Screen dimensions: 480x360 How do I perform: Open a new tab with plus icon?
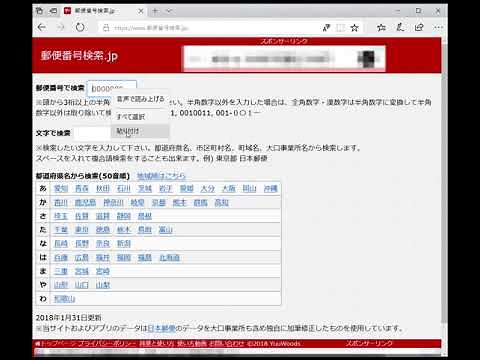click(155, 11)
